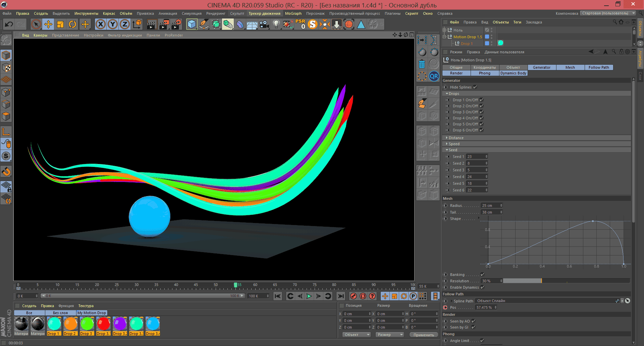Expand the Speed group
This screenshot has height=346, width=644.
[x=447, y=144]
